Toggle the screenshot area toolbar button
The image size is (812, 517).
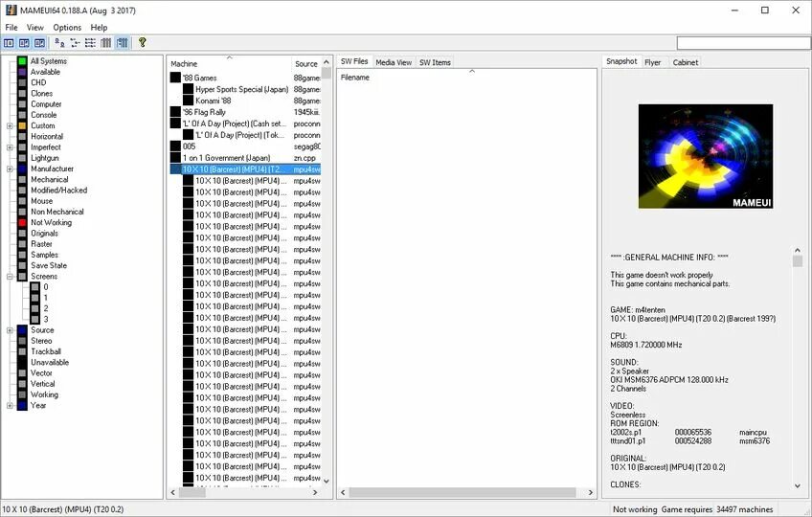coord(39,43)
